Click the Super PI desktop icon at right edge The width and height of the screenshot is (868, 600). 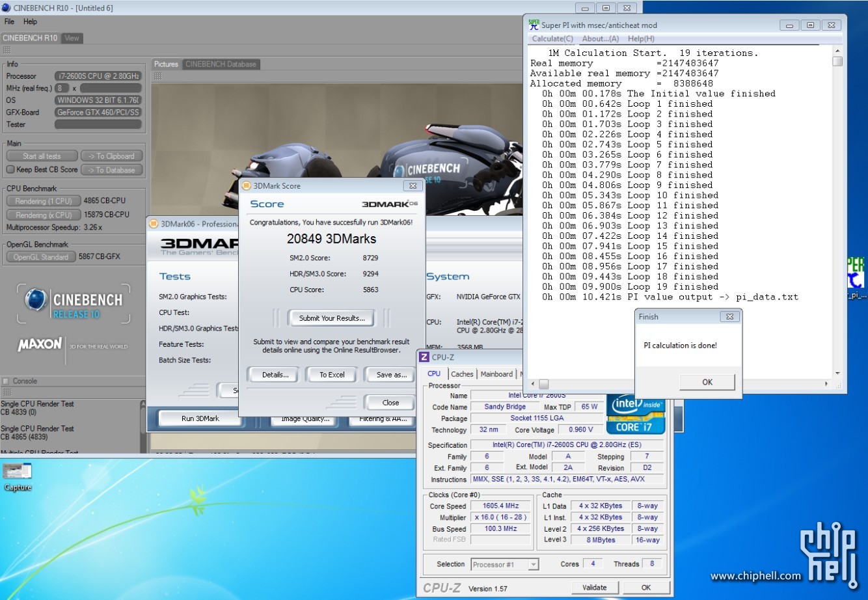point(856,277)
